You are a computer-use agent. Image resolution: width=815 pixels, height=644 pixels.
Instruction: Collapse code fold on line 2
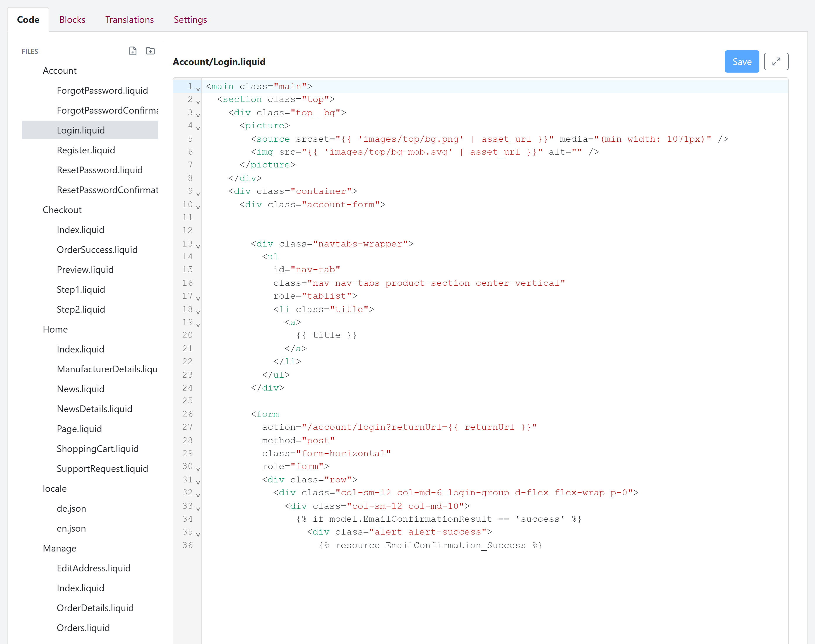[198, 102]
